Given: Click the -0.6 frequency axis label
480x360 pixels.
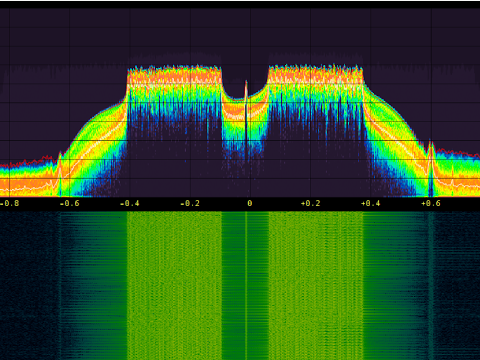Looking at the screenshot, I should coord(69,203).
